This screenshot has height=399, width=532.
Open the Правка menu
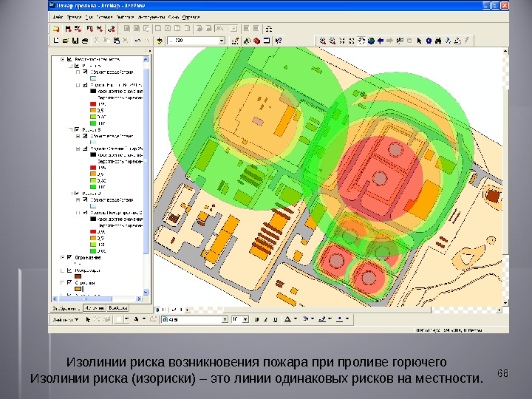(x=74, y=17)
